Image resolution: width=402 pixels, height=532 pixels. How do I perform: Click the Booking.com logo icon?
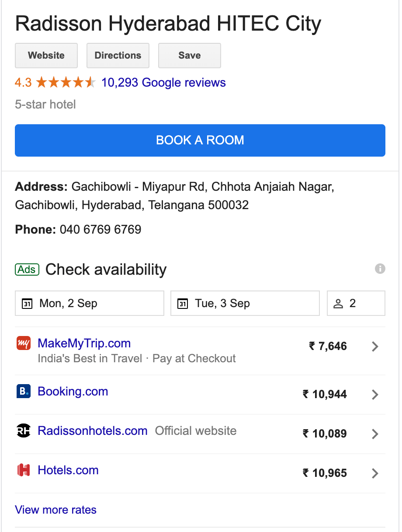click(x=24, y=392)
